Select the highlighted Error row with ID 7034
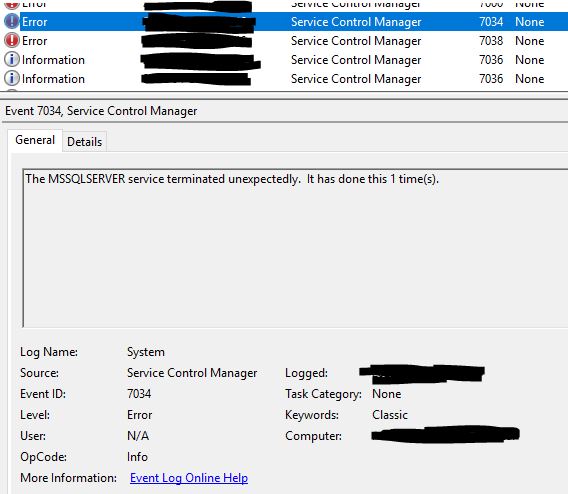This screenshot has width=568, height=494. point(284,22)
